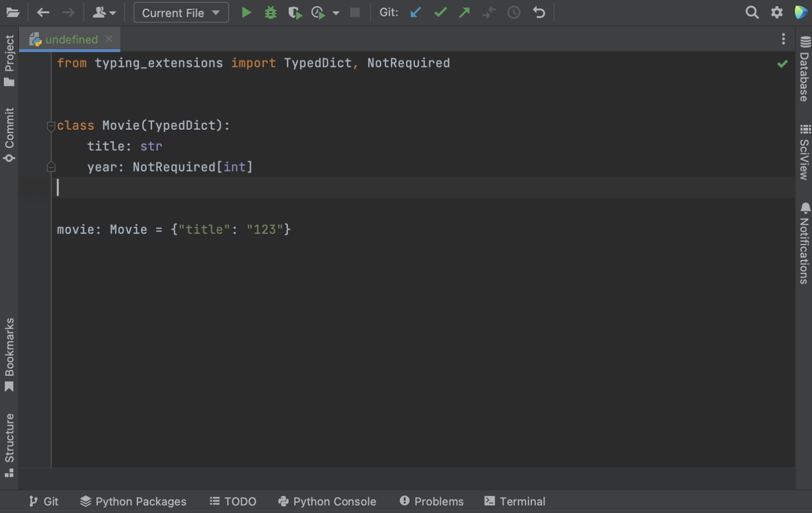
Task: Start debugging with the green bug icon
Action: coord(271,12)
